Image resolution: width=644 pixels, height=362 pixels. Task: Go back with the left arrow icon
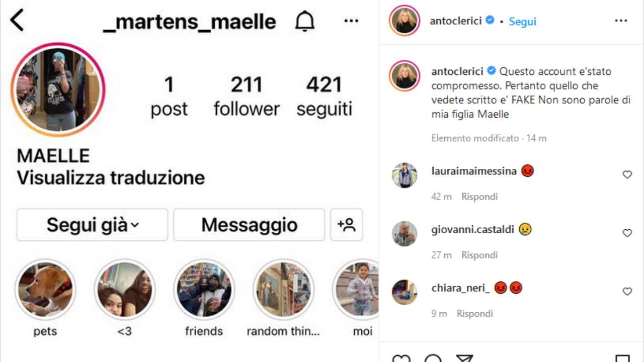(17, 21)
